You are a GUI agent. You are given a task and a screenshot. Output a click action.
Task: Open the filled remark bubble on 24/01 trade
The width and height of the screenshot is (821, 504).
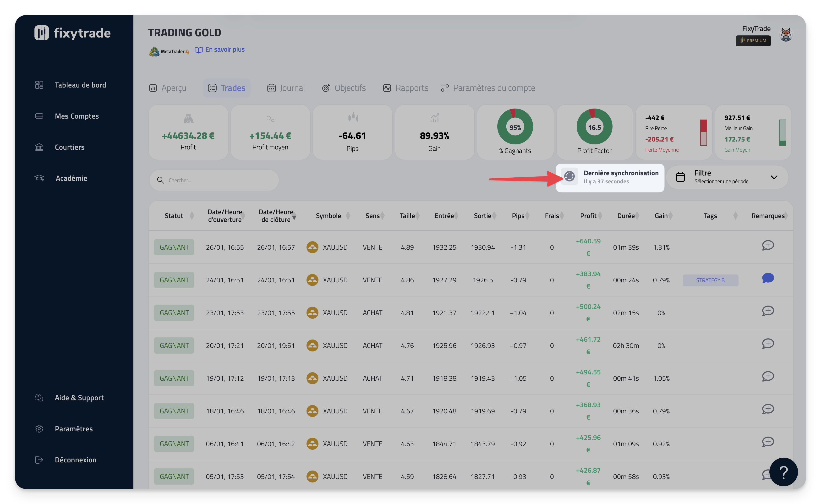(x=768, y=278)
